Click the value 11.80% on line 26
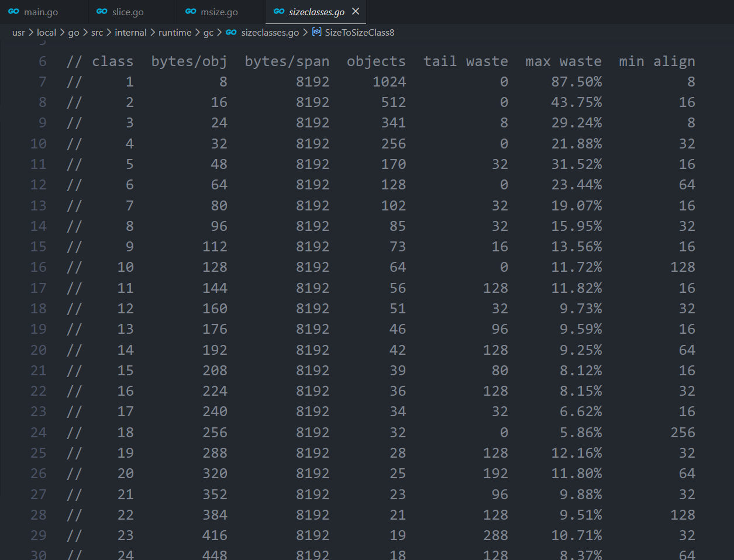The height and width of the screenshot is (560, 734). click(x=576, y=473)
